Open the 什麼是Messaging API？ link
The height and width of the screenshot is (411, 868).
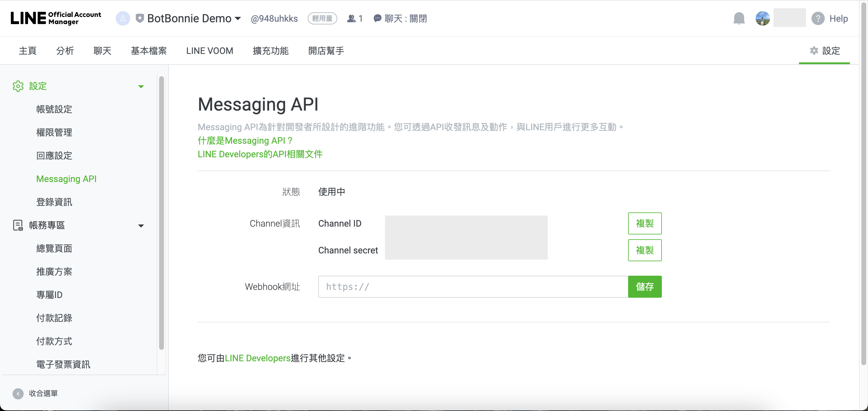point(245,140)
